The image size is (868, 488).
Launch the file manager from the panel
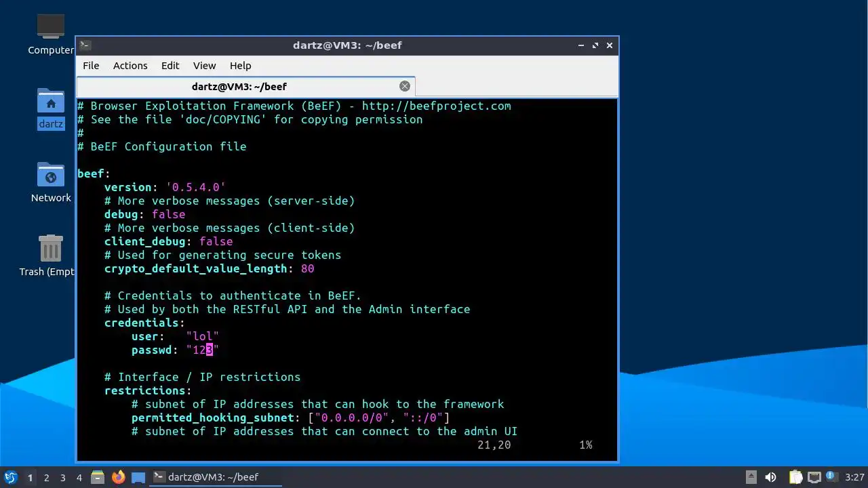click(98, 477)
